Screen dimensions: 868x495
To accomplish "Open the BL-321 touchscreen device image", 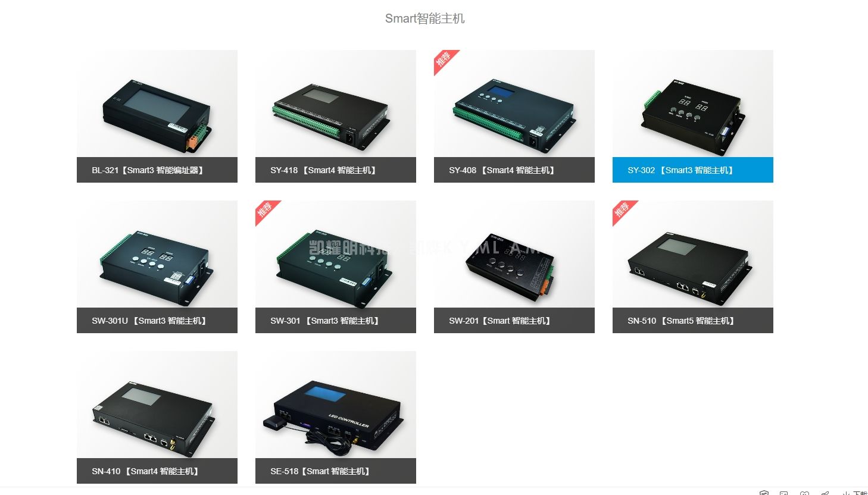I will (x=157, y=104).
